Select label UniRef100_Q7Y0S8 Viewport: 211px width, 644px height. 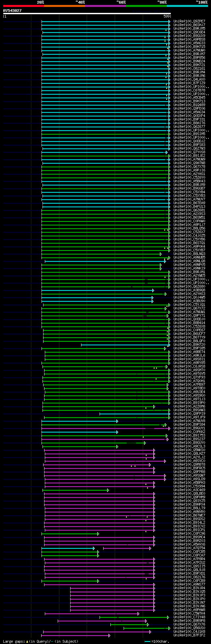[x=189, y=152]
